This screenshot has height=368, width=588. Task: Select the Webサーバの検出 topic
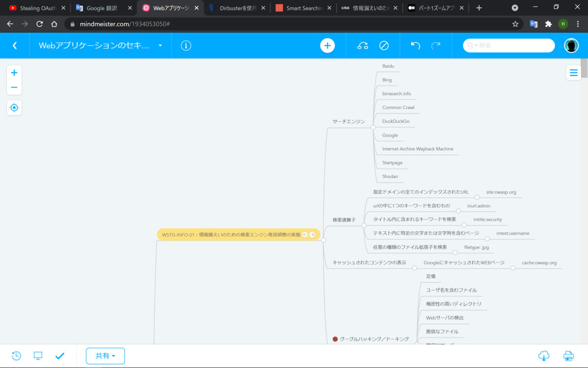[x=445, y=318]
